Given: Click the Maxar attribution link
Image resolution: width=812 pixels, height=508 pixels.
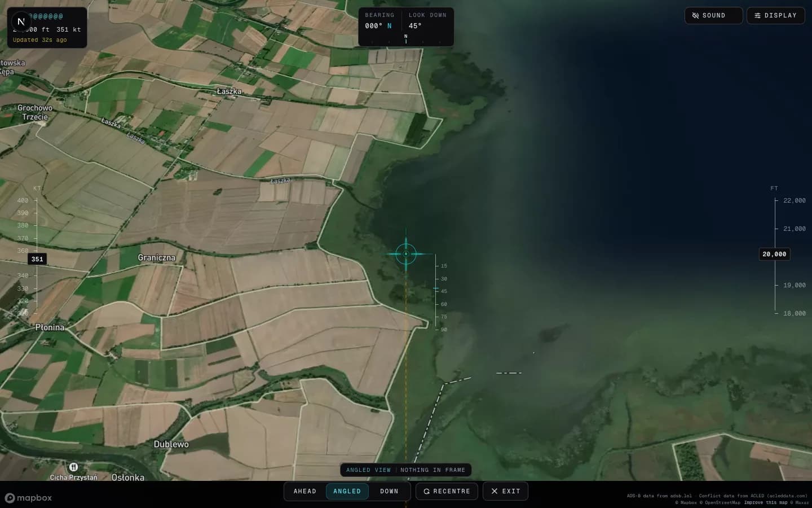Looking at the screenshot, I should 800,502.
